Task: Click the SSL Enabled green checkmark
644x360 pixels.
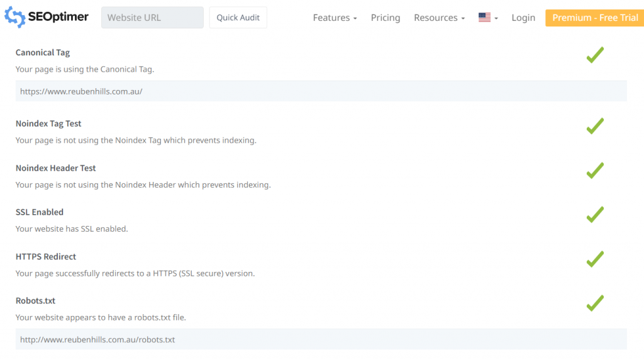Action: [595, 215]
